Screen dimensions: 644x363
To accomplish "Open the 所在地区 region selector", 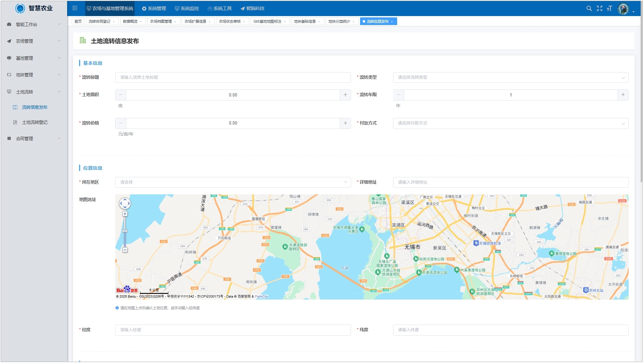I will [233, 182].
